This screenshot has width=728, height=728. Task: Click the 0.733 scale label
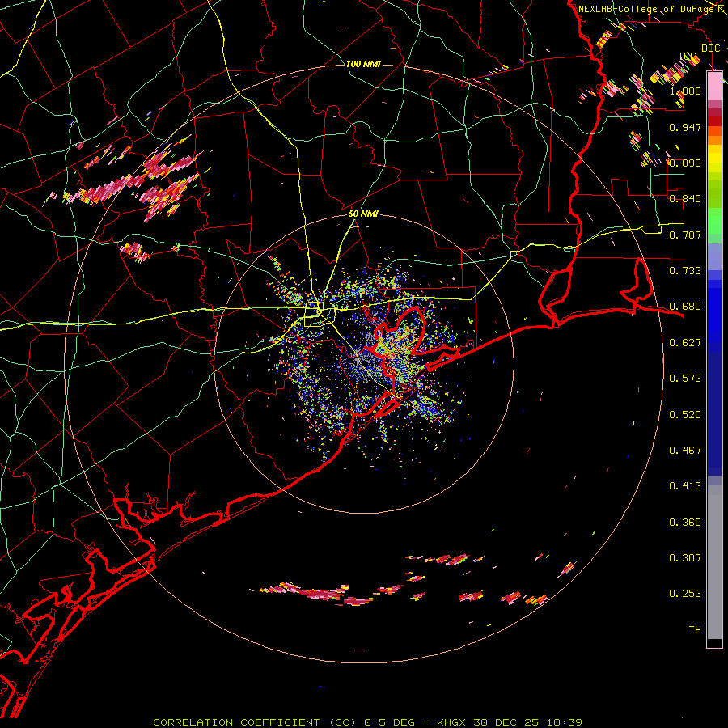pos(685,271)
